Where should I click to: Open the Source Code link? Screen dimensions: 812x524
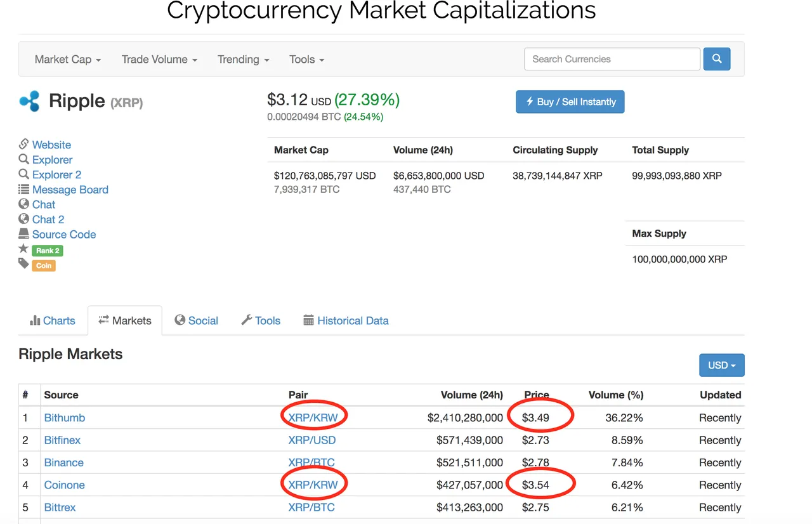point(64,234)
